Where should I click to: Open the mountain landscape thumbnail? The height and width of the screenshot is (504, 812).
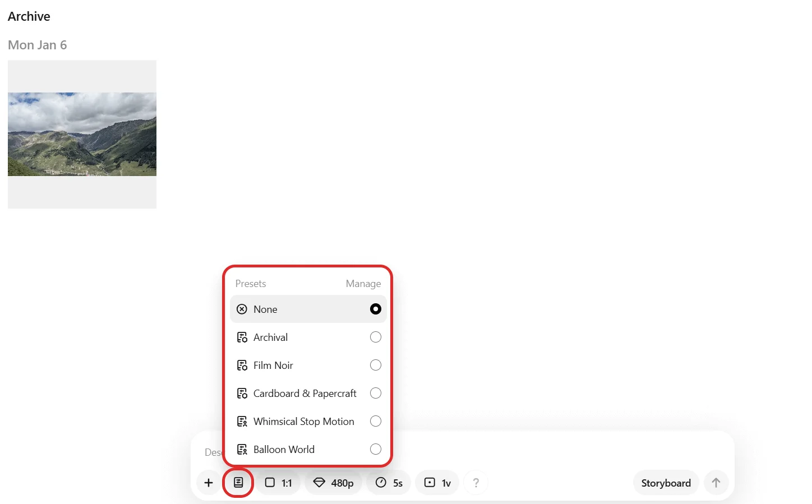coord(82,134)
